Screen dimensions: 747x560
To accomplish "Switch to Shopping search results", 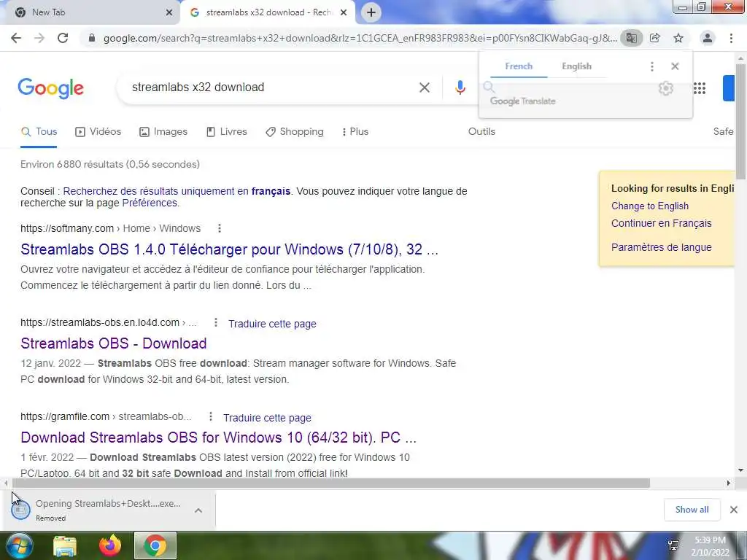I will (x=295, y=132).
